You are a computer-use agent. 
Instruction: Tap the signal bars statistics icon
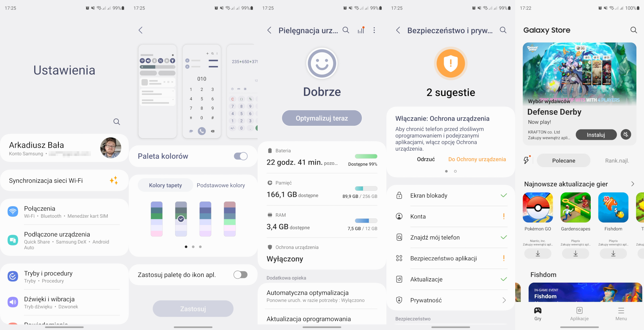pyautogui.click(x=361, y=30)
